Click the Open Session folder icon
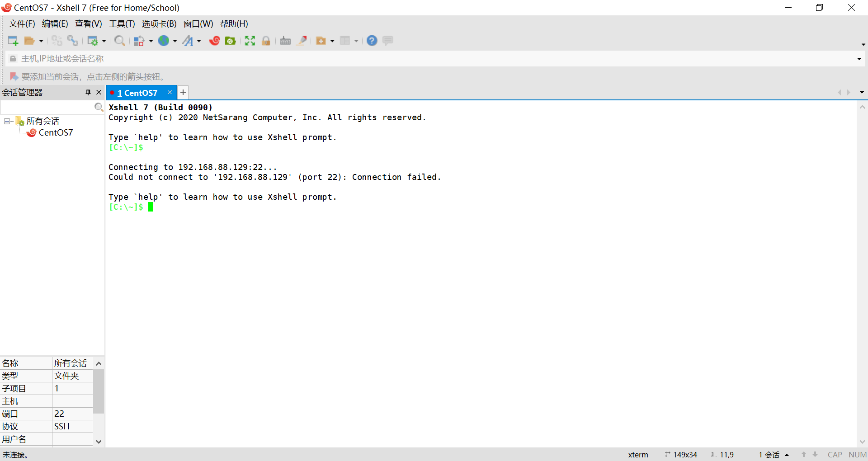This screenshot has height=461, width=868. [29, 41]
